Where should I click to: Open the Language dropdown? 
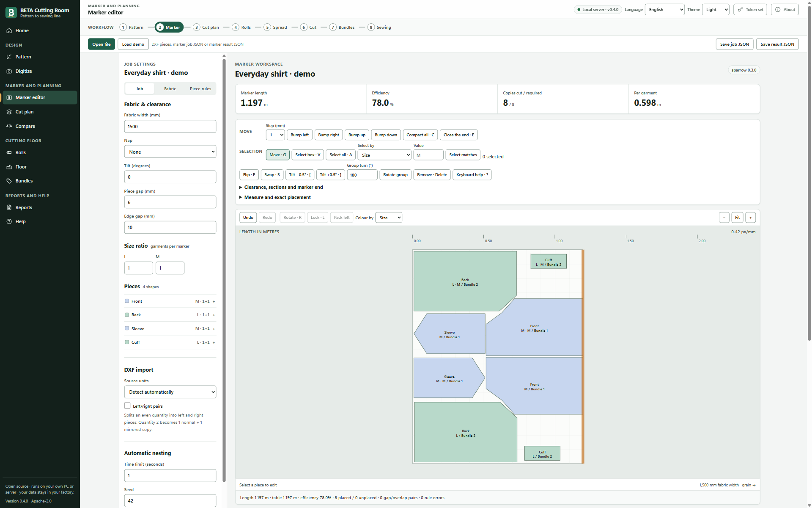tap(664, 9)
